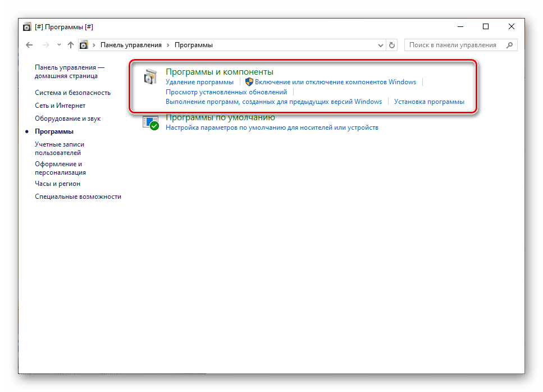Click the Back navigation arrow
Image resolution: width=543 pixels, height=392 pixels.
(29, 45)
